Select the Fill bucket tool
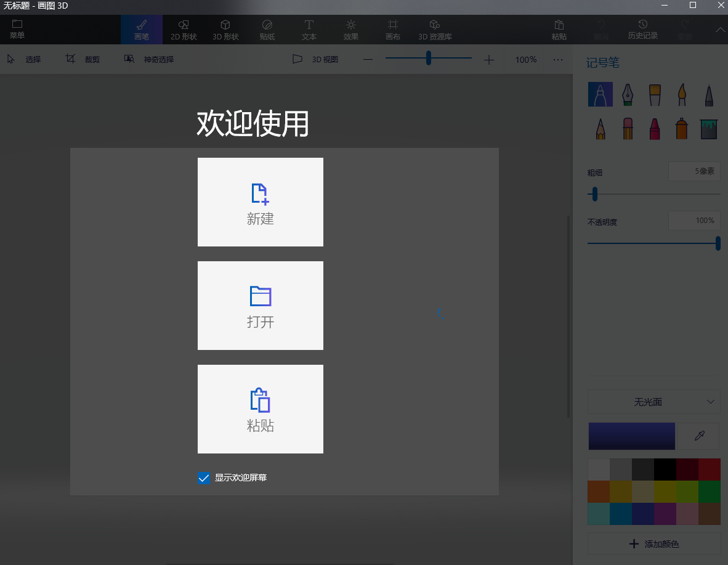Viewport: 728px width, 565px height. (x=709, y=129)
